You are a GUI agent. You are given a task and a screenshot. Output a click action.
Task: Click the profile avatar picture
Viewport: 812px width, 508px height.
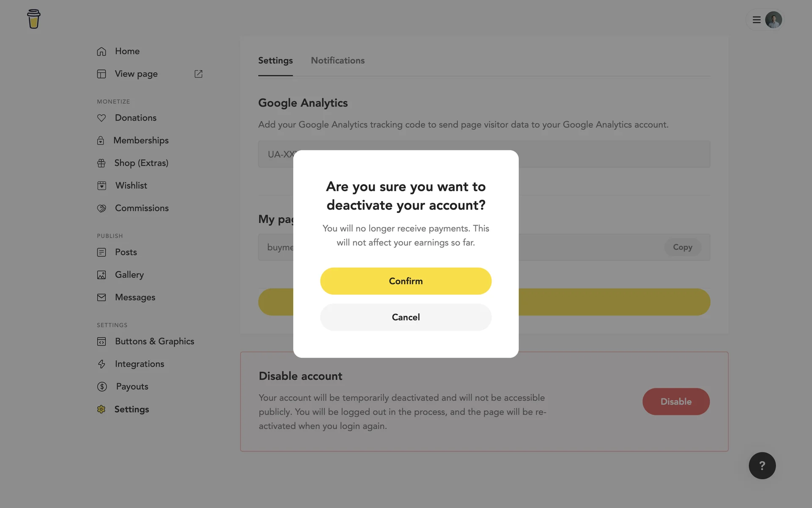pyautogui.click(x=774, y=20)
